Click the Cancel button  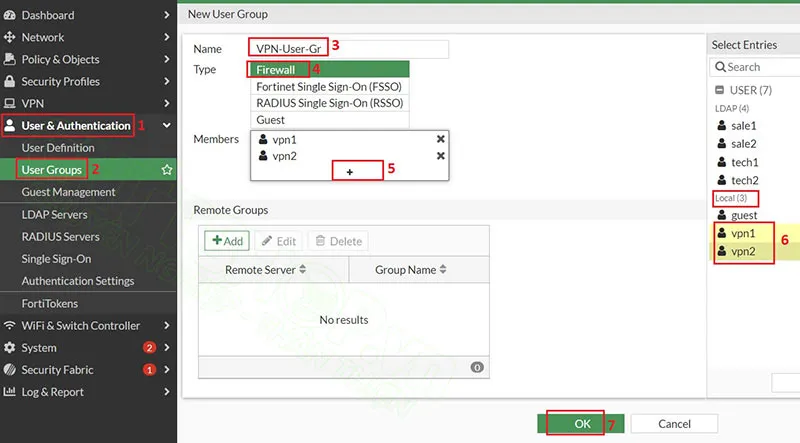coord(674,424)
